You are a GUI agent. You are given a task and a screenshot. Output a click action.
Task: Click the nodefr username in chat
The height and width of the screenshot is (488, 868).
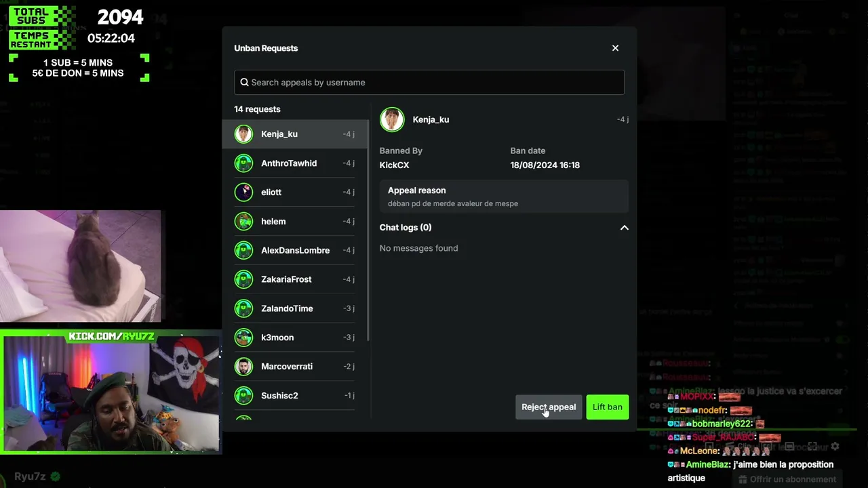tap(711, 411)
